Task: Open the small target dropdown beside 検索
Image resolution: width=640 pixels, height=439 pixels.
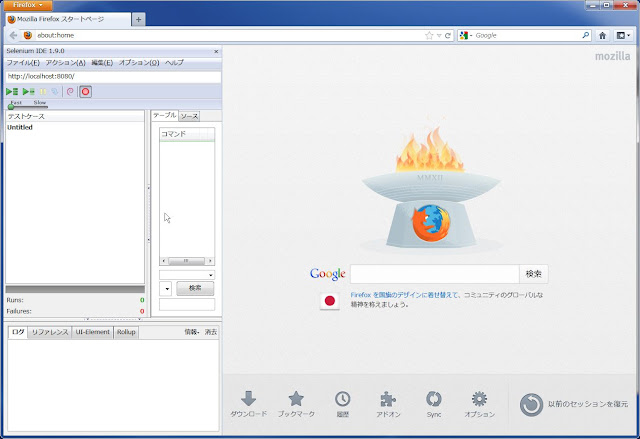Action: [166, 289]
